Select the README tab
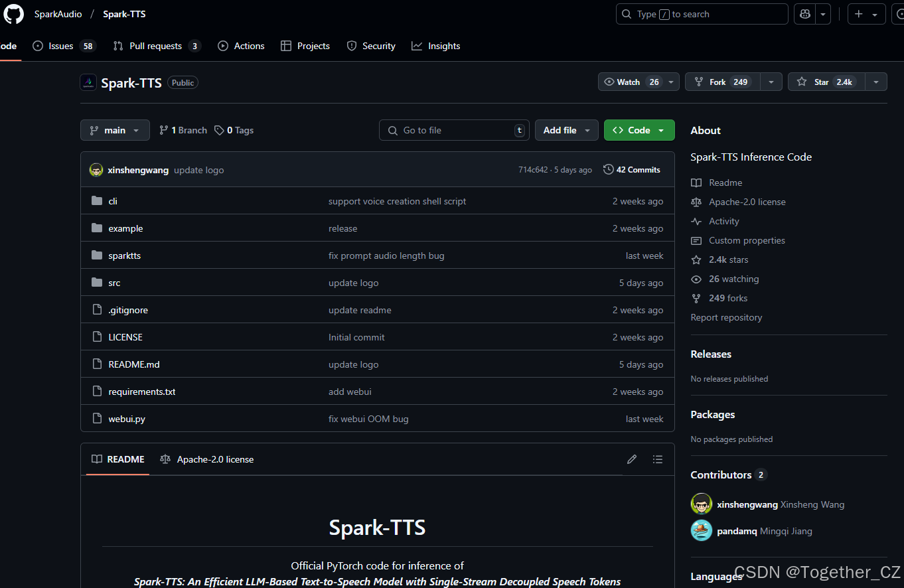 (117, 459)
